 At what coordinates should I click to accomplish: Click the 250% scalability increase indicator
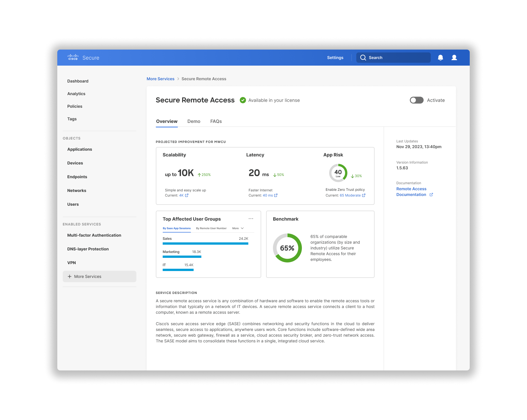(204, 175)
